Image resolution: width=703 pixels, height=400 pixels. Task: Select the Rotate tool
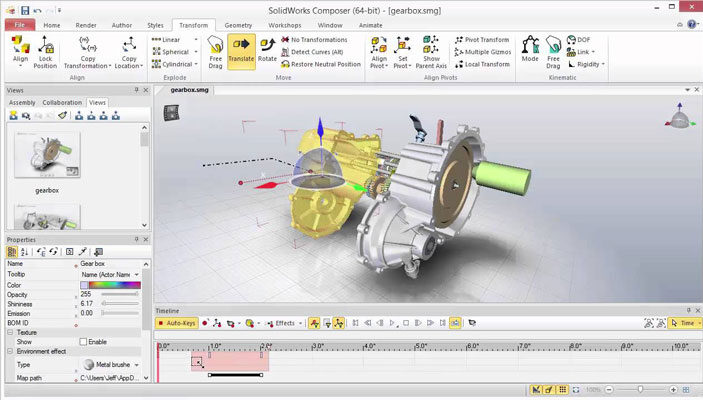[x=267, y=50]
